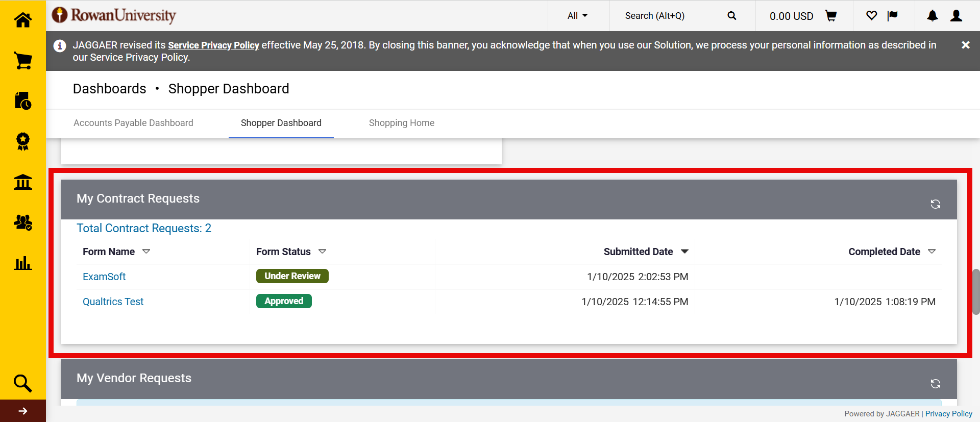Open the Shop cart icon in the sidebar
This screenshot has width=980, height=422.
click(x=22, y=60)
